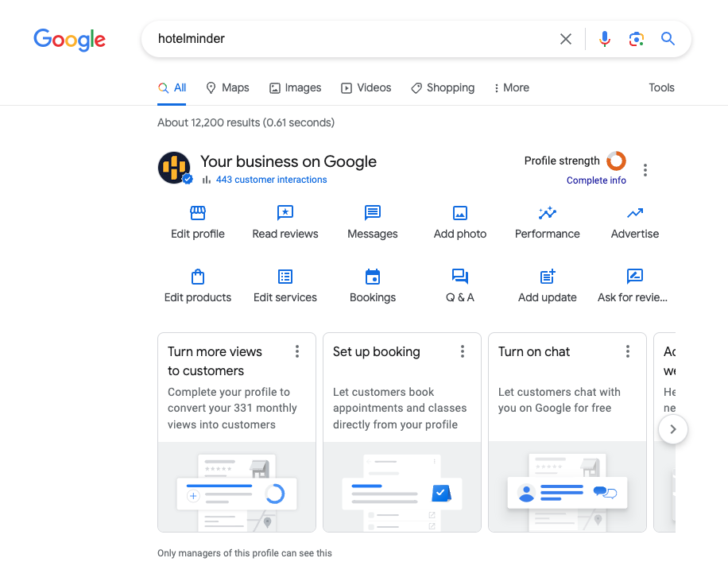Screen dimensions: 728x585
Task: Switch to the Videos tab
Action: point(366,87)
